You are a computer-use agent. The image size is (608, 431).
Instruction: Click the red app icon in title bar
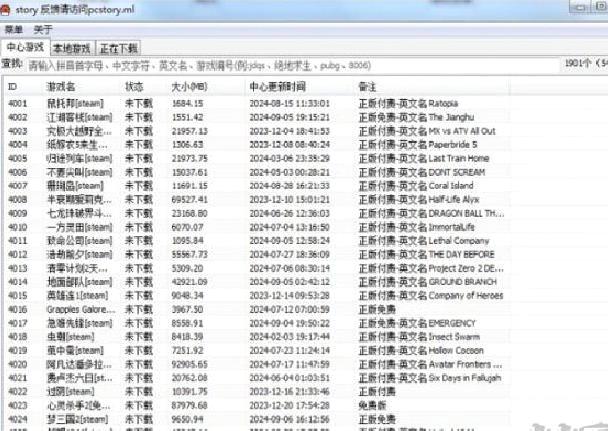click(5, 9)
